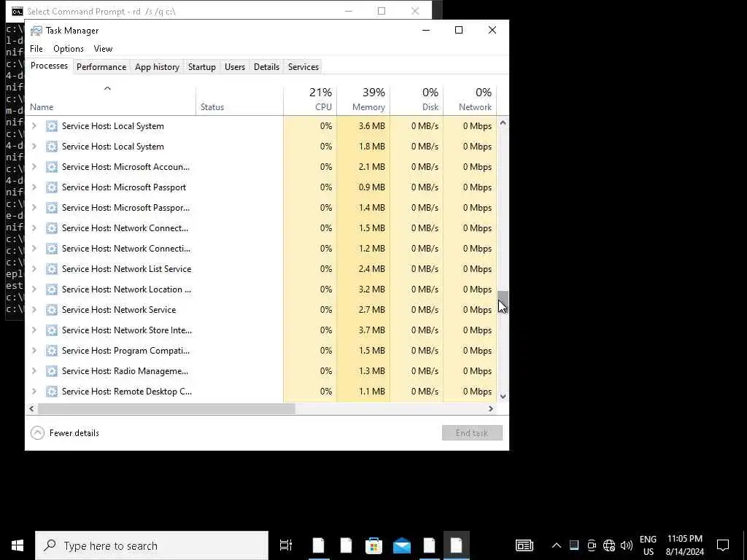Click the horizontal scrollbar thumb

[x=166, y=408]
